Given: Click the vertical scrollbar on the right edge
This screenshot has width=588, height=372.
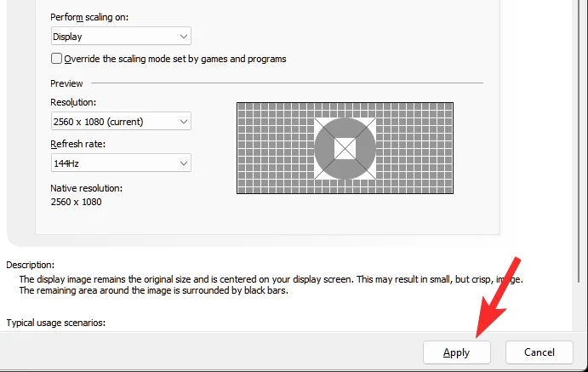Looking at the screenshot, I should [x=579, y=140].
